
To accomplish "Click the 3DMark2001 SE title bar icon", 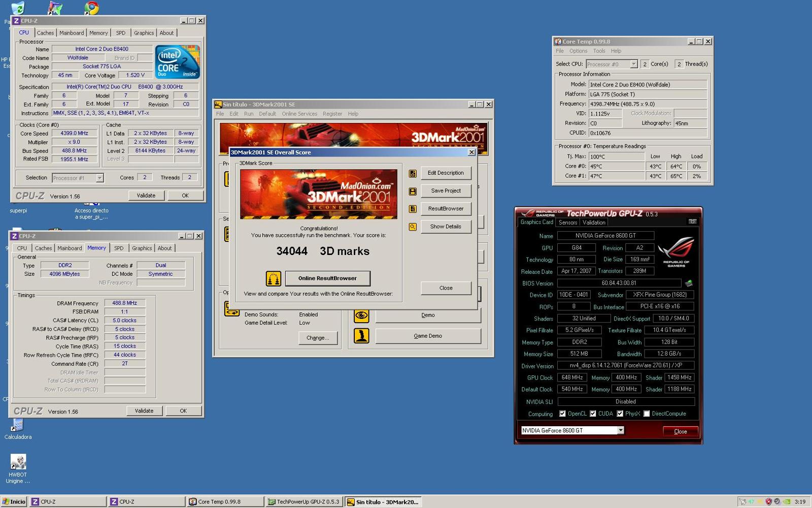I will [219, 104].
